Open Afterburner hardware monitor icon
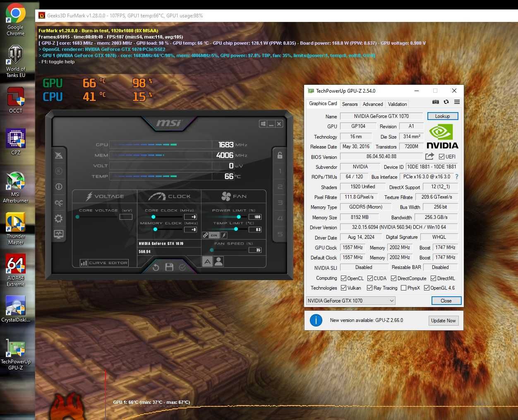Image resolution: width=518 pixels, height=420 pixels. (x=59, y=234)
